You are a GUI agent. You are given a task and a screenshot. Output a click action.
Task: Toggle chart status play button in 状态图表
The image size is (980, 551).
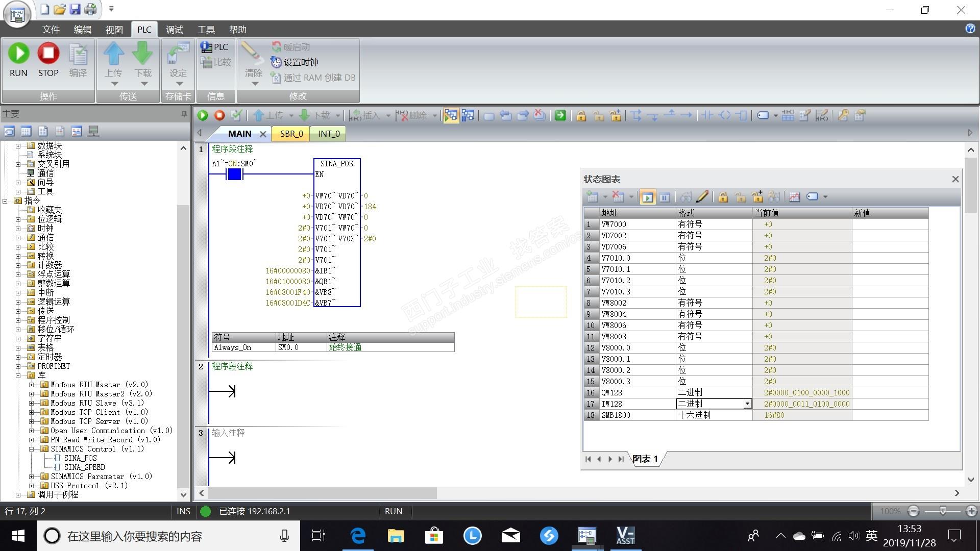click(647, 197)
